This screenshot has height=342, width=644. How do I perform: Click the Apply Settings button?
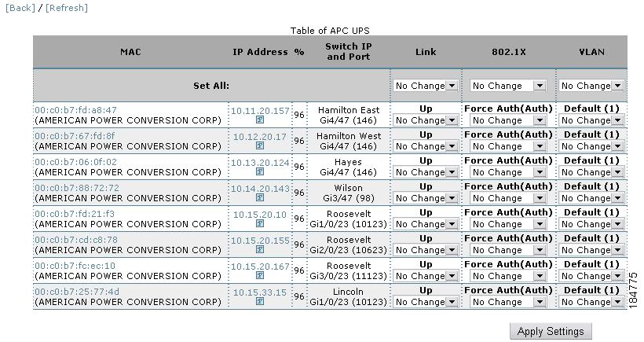click(x=550, y=331)
